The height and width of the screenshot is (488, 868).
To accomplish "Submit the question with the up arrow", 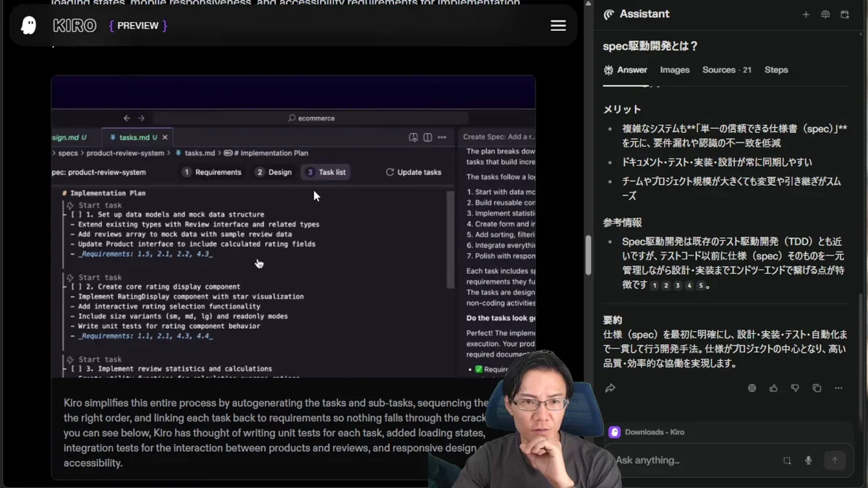I will [835, 460].
